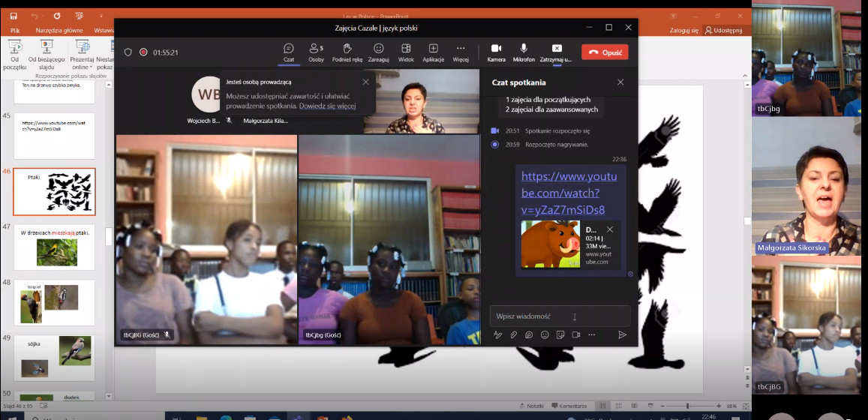Switch to Narzędzia główne ribbon tab
This screenshot has height=420, width=868.
point(59,30)
